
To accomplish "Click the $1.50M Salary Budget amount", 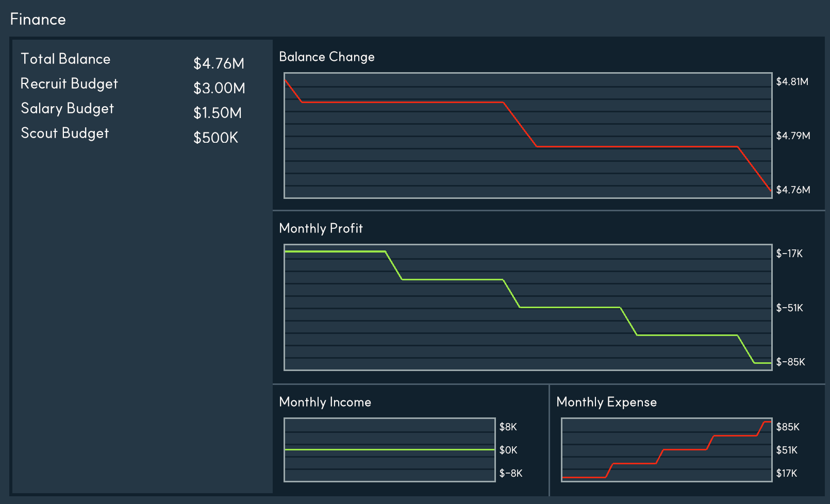I will (x=217, y=113).
